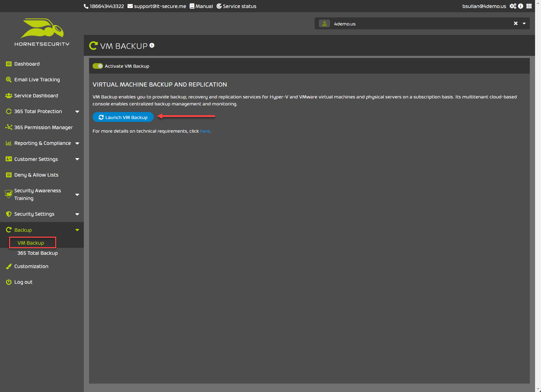This screenshot has width=541, height=392.
Task: Click the 4demo.us customer selector field
Action: (x=422, y=23)
